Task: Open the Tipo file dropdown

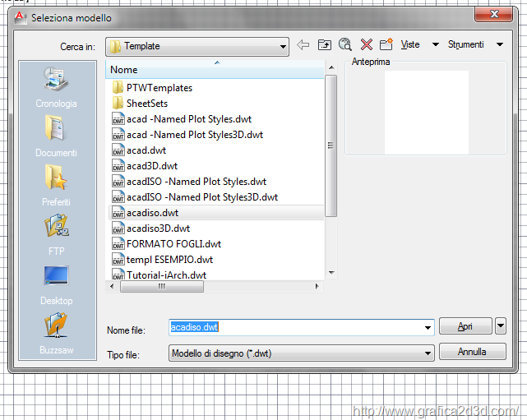Action: [x=428, y=353]
